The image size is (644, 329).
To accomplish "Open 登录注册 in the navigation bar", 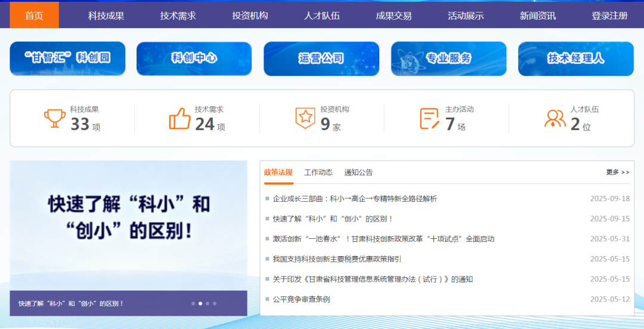I will click(x=609, y=16).
